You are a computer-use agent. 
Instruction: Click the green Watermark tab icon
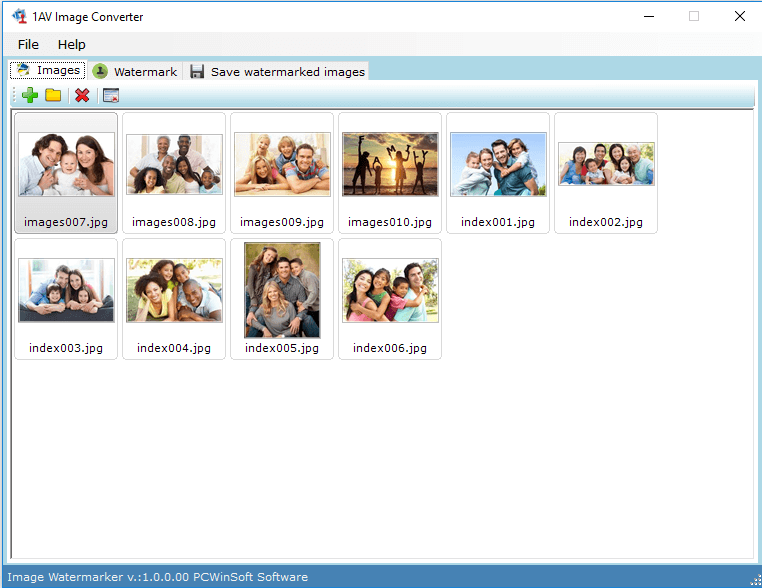tap(100, 71)
